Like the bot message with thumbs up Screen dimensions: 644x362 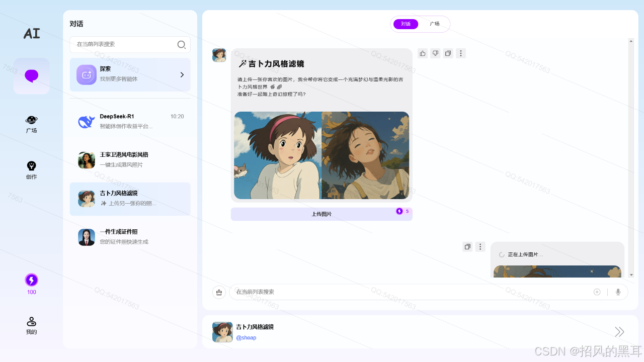click(x=423, y=53)
